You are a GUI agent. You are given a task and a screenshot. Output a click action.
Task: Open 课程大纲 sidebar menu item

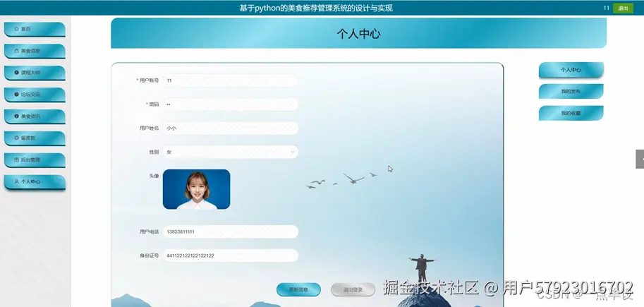pyautogui.click(x=35, y=73)
